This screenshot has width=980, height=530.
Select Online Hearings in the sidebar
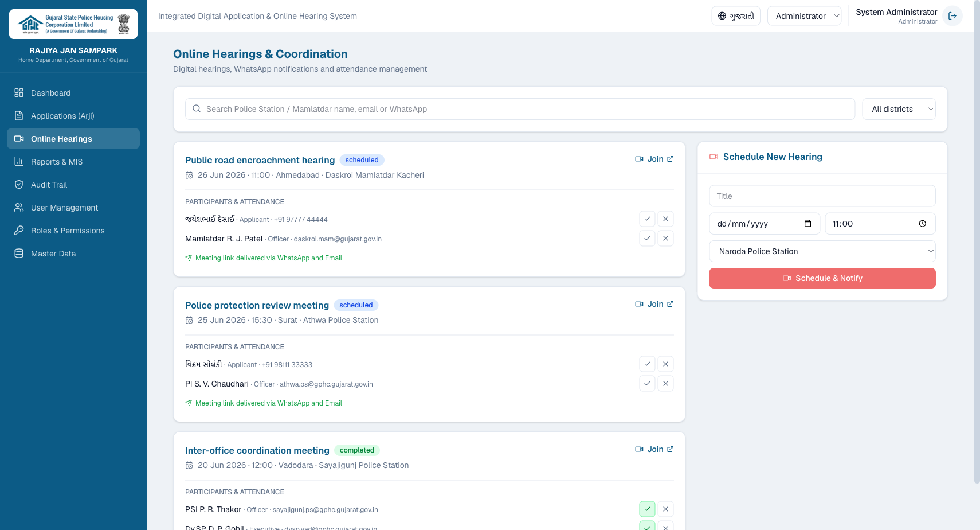click(x=73, y=139)
